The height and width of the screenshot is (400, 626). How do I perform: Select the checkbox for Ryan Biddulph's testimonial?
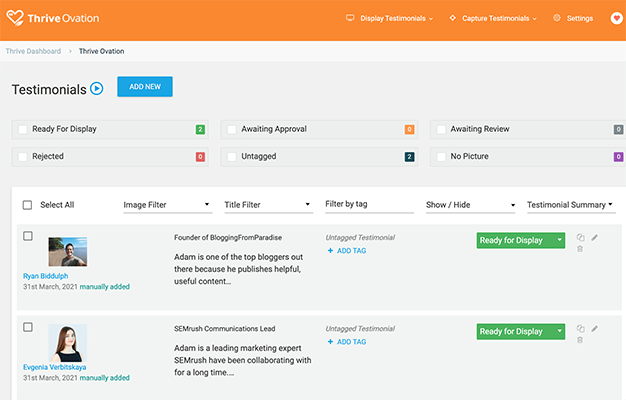(28, 236)
